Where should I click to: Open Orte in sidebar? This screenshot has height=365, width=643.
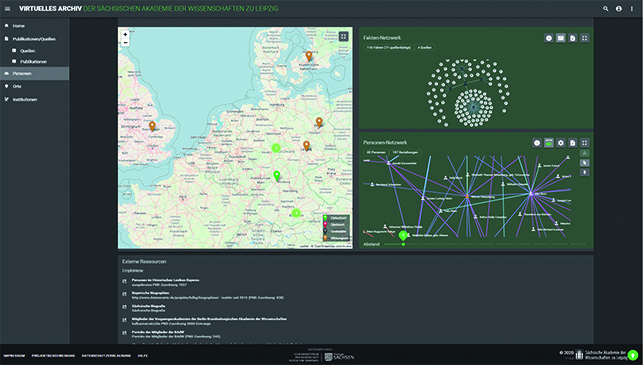[34, 87]
